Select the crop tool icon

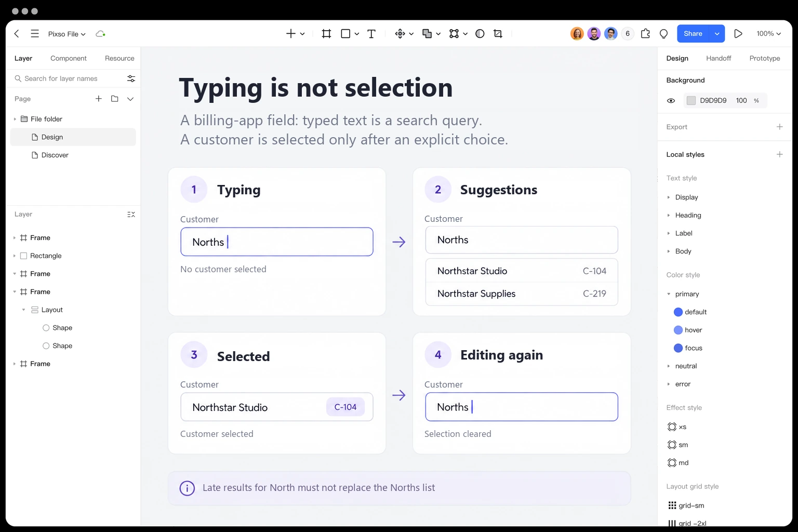point(498,34)
